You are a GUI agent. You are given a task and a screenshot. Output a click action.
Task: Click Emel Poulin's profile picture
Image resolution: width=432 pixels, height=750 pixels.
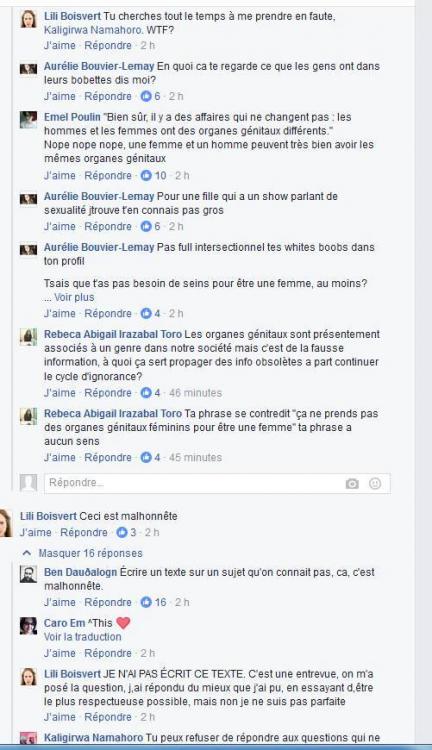click(x=28, y=120)
